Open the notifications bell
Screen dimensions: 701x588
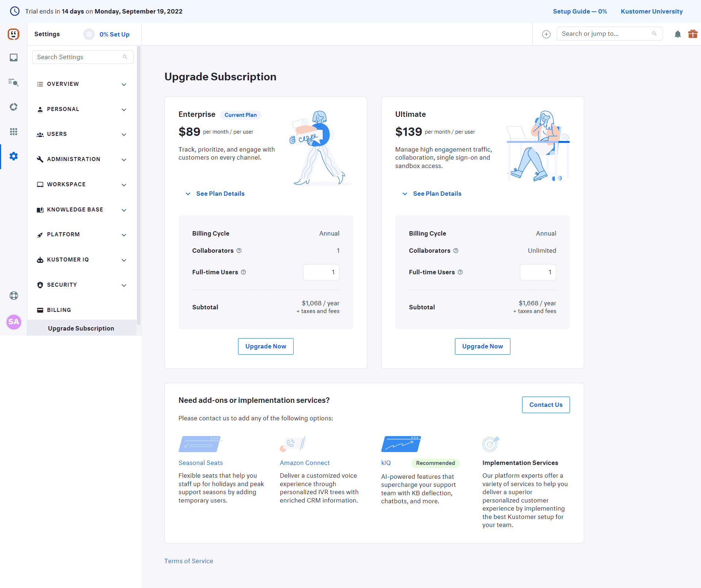coord(678,34)
